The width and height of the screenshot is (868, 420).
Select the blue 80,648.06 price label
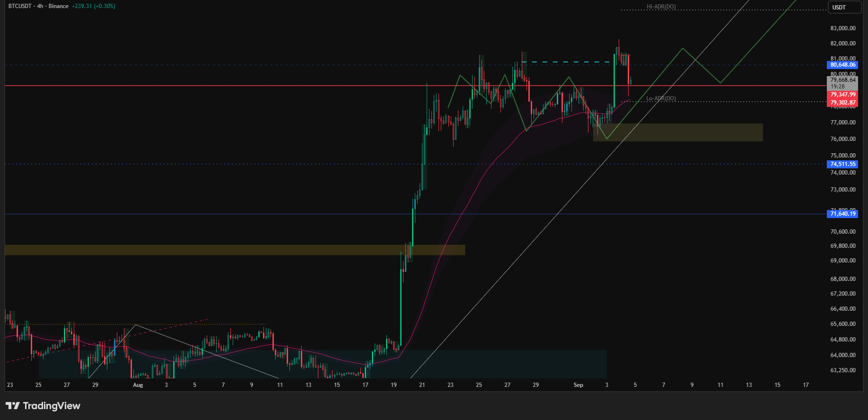tap(842, 65)
